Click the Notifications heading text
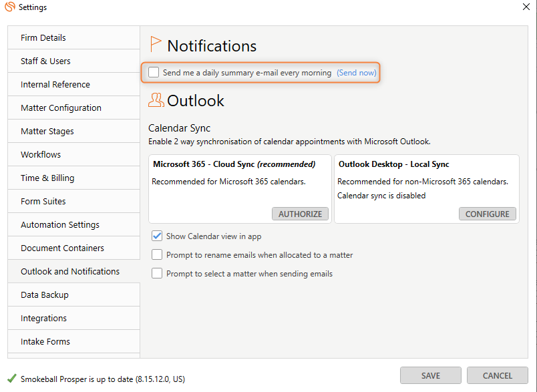 click(212, 46)
